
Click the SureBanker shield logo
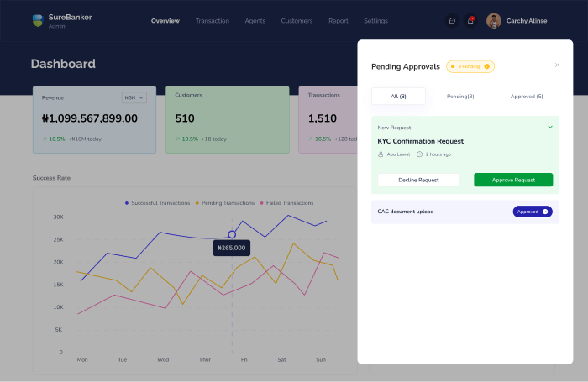38,21
